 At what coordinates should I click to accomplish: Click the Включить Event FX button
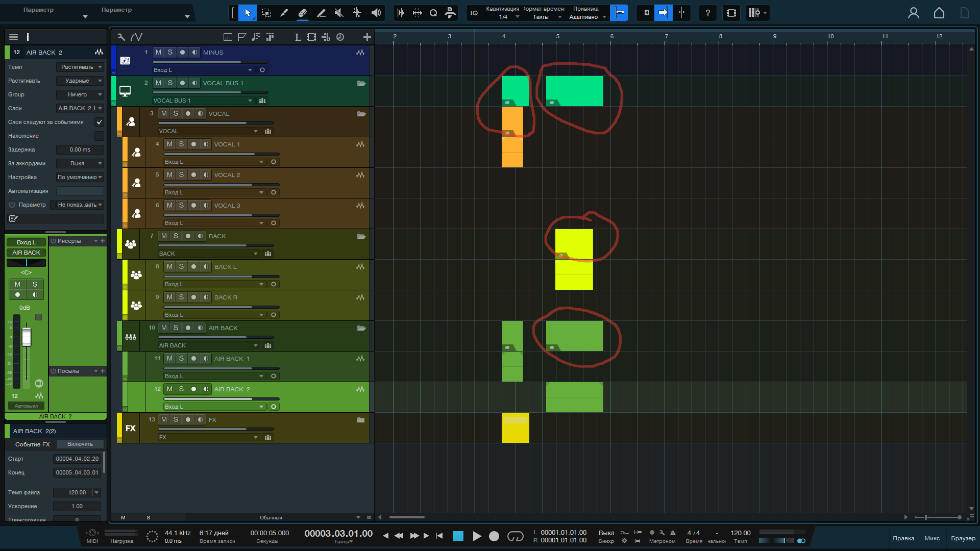point(80,444)
